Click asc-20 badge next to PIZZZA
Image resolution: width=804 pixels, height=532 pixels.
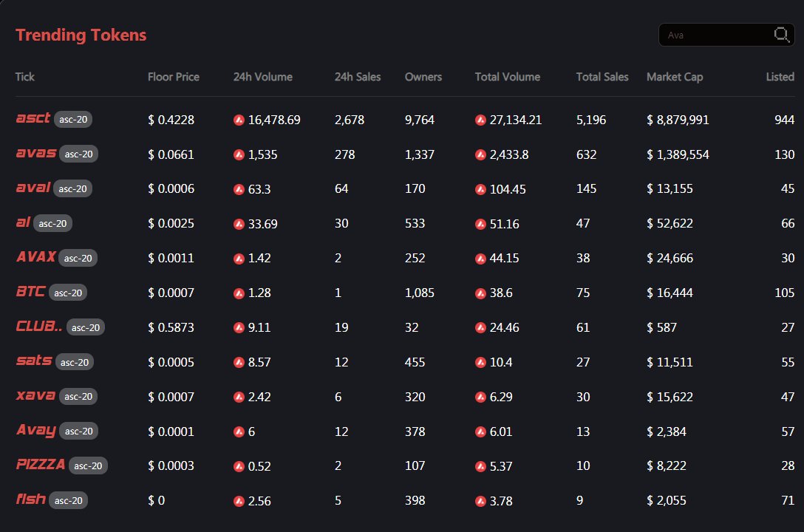pos(88,466)
